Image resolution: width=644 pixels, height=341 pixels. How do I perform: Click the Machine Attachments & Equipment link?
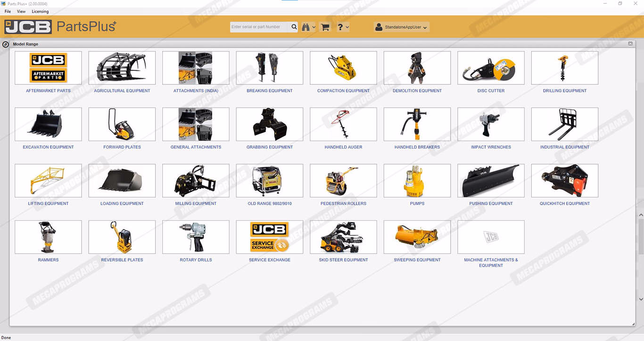[x=491, y=263]
